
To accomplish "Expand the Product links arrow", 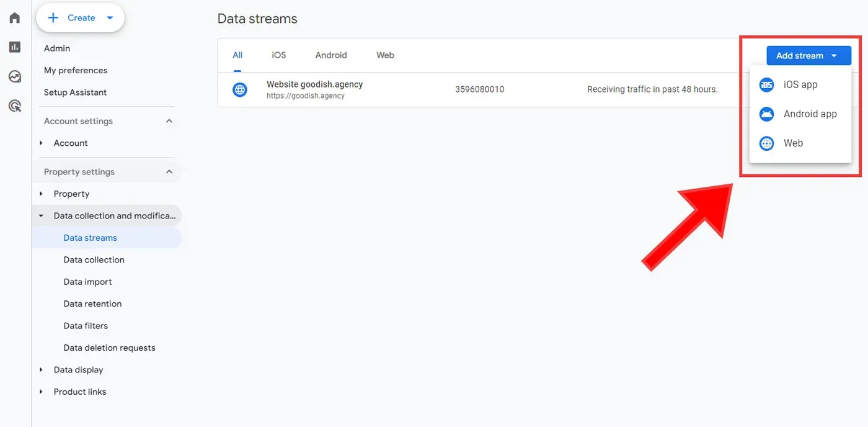I will [x=42, y=392].
